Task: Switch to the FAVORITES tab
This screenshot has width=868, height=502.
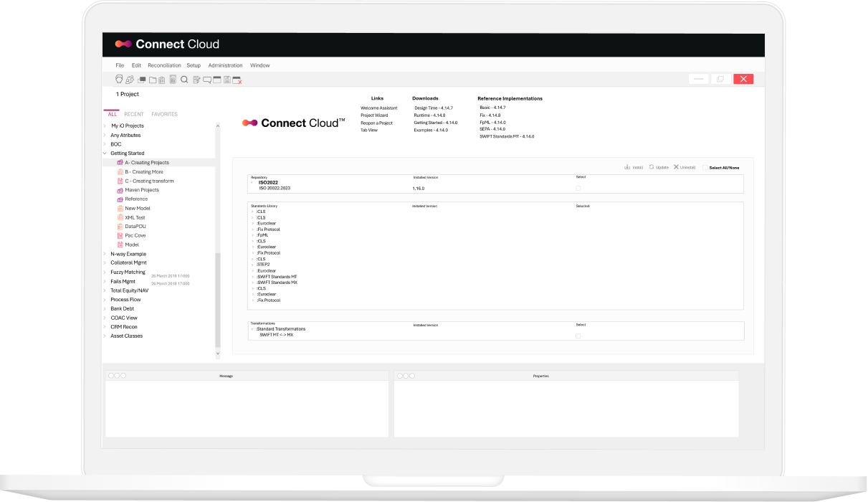Action: coord(164,114)
